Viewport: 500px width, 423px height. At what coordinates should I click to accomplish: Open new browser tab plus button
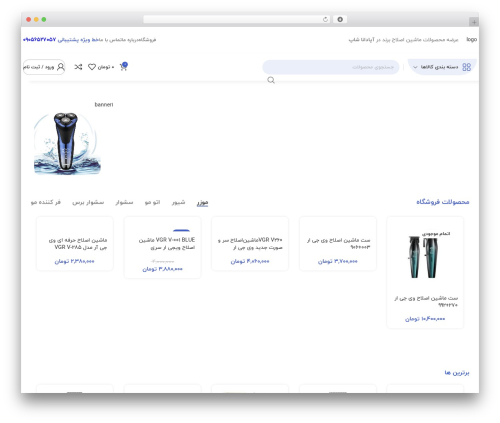click(474, 22)
